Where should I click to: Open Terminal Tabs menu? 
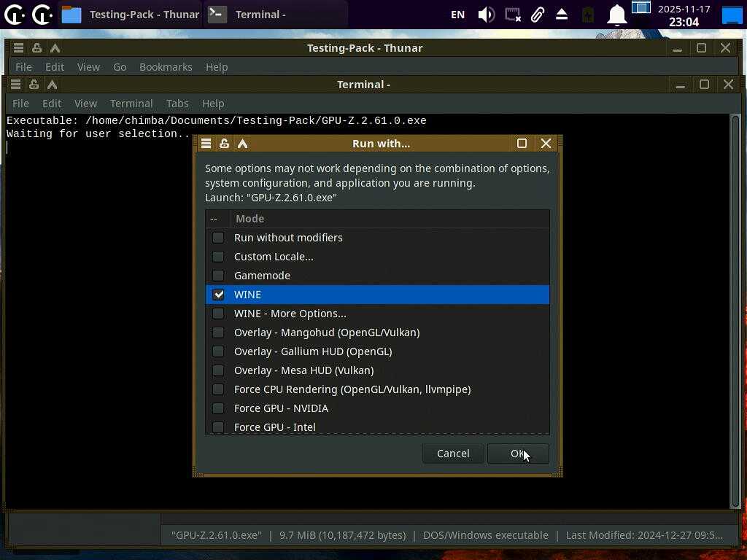(177, 104)
